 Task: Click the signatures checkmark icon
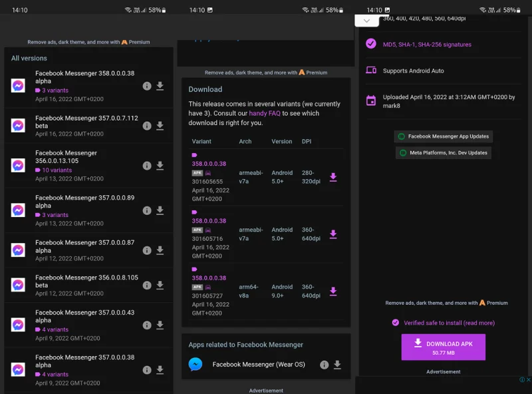click(x=371, y=44)
